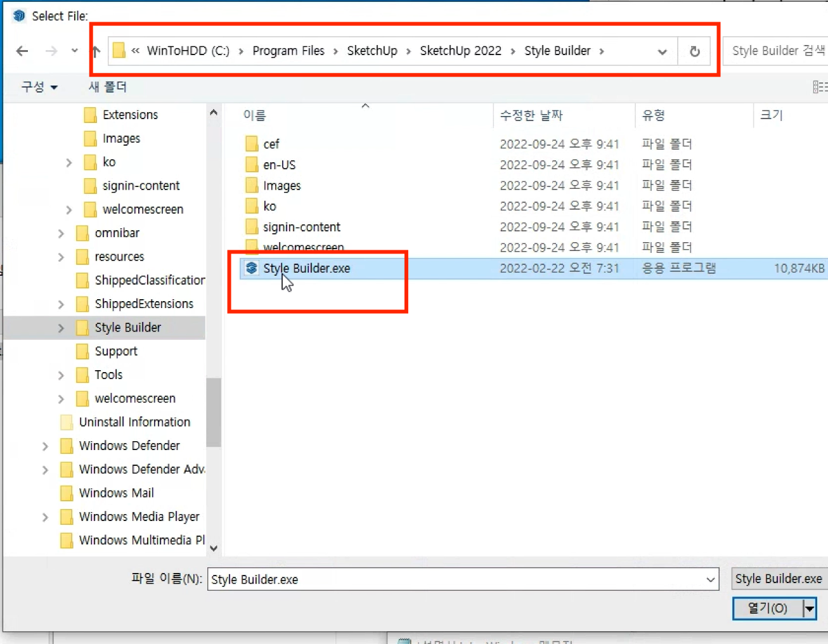Expand Windows Media Player in the tree
Screen dimensions: 828x644
45,517
